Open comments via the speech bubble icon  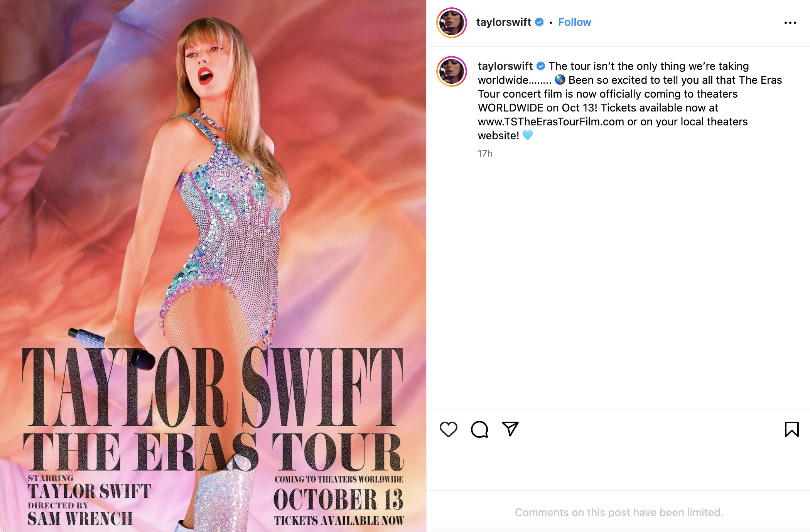[479, 429]
